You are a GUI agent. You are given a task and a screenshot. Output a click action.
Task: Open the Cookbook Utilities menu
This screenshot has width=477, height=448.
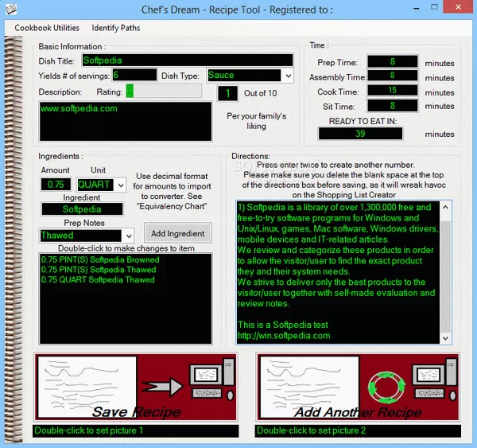point(47,28)
